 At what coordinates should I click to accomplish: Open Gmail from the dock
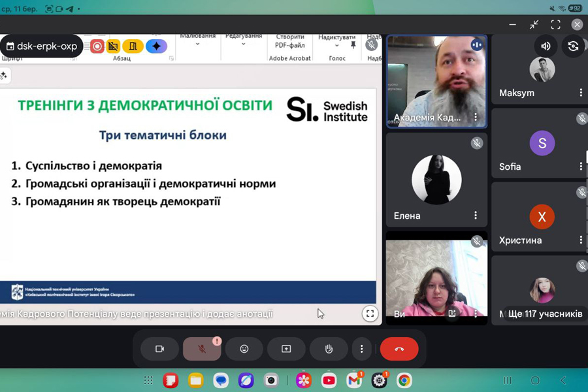354,380
